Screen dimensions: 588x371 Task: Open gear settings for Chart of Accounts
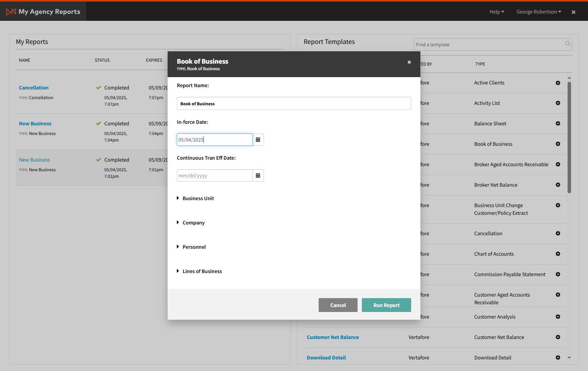coord(558,254)
